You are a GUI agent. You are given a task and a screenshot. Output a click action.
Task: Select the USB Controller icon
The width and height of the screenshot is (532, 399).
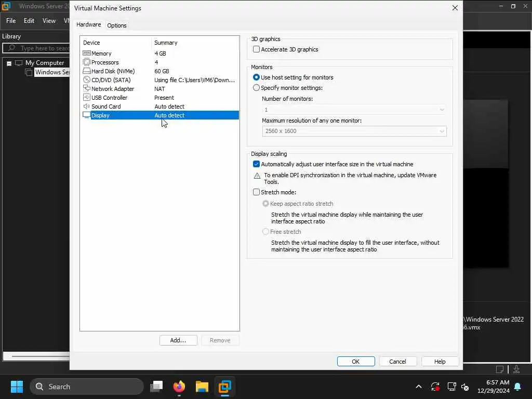[x=87, y=97]
